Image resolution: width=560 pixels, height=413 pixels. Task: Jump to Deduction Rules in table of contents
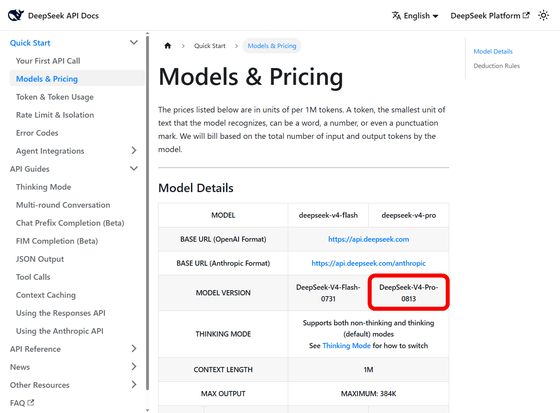496,66
